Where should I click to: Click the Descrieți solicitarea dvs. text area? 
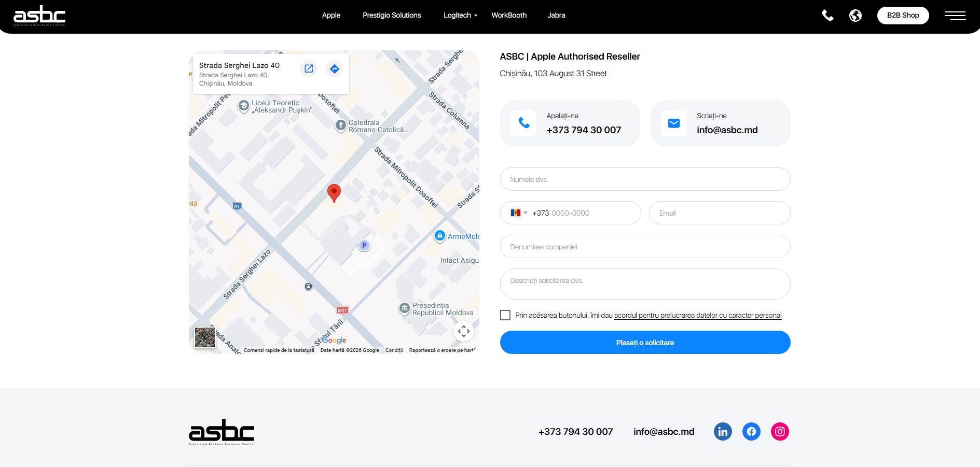tap(645, 284)
